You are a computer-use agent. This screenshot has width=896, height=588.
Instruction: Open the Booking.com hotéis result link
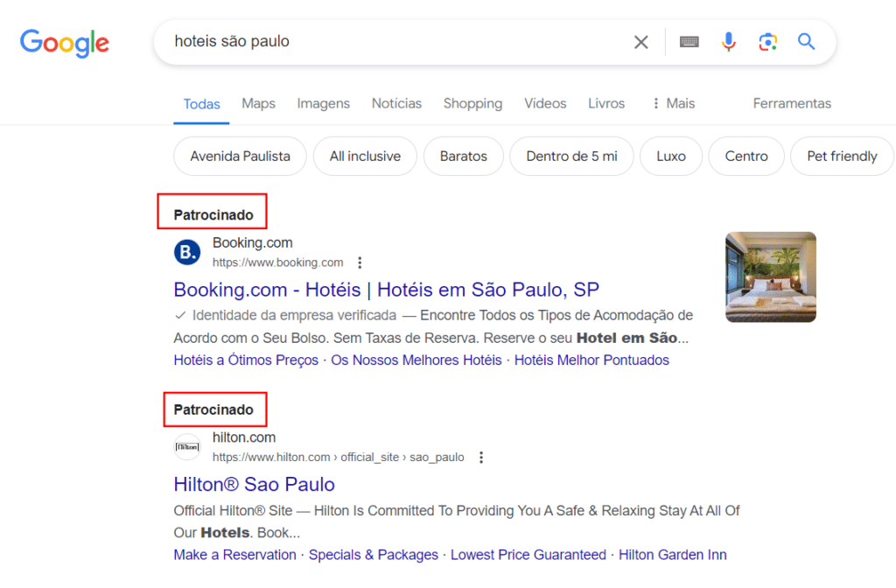386,289
